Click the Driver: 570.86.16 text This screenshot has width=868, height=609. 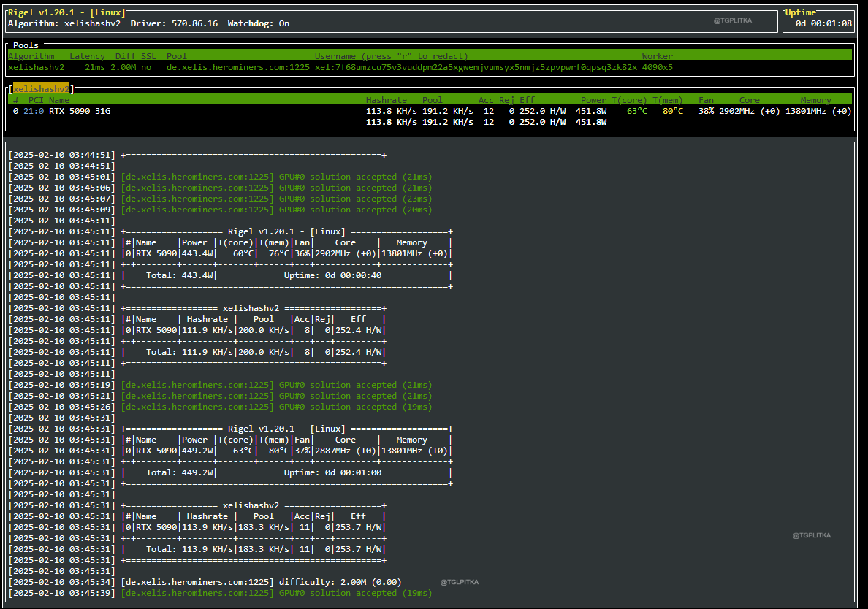point(174,24)
